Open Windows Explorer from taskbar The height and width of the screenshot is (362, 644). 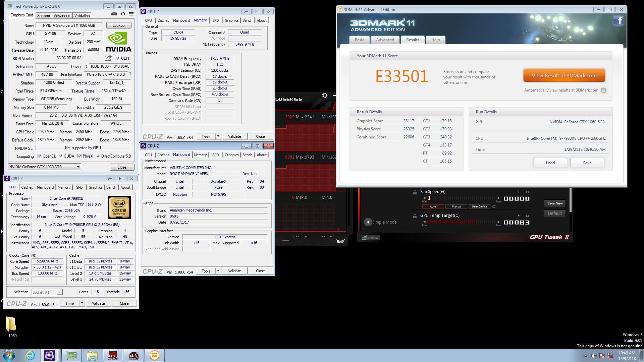[92, 355]
